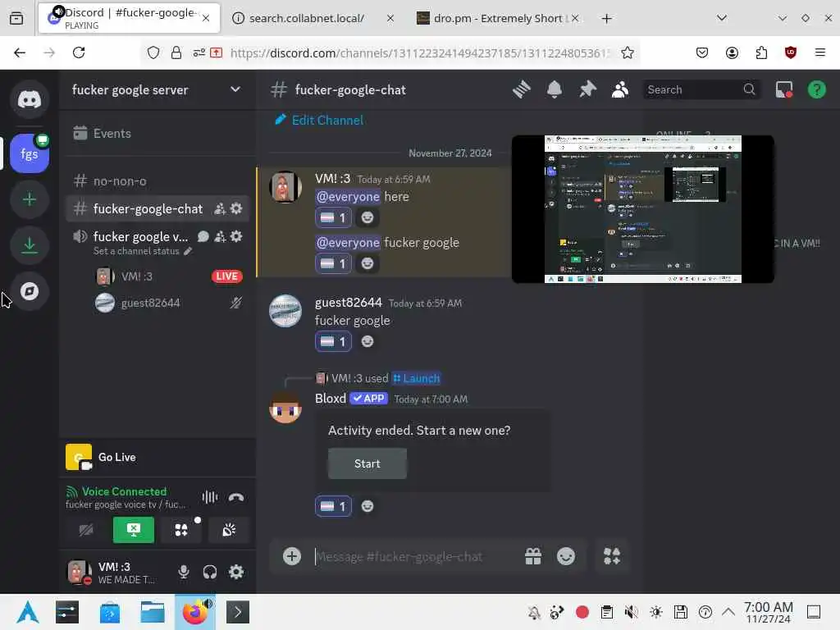This screenshot has height=630, width=840.
Task: Add a server with plus icon
Action: 29,200
